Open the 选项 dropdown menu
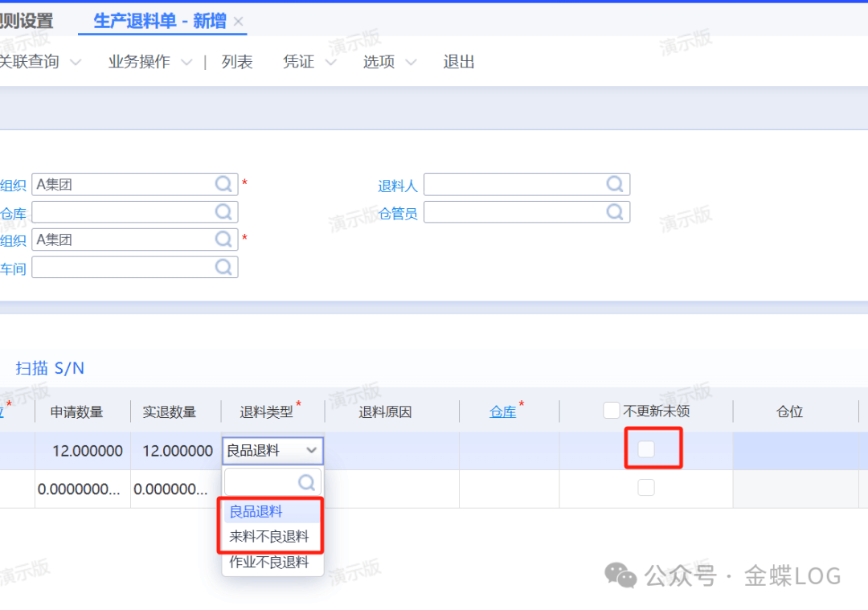Viewport: 868px width, 610px height. click(389, 62)
